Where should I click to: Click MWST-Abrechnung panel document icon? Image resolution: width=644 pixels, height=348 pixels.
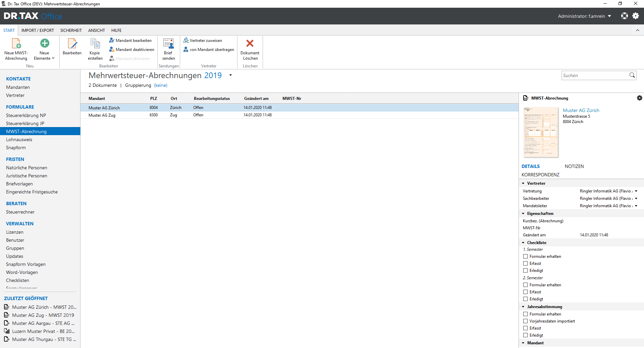(526, 98)
